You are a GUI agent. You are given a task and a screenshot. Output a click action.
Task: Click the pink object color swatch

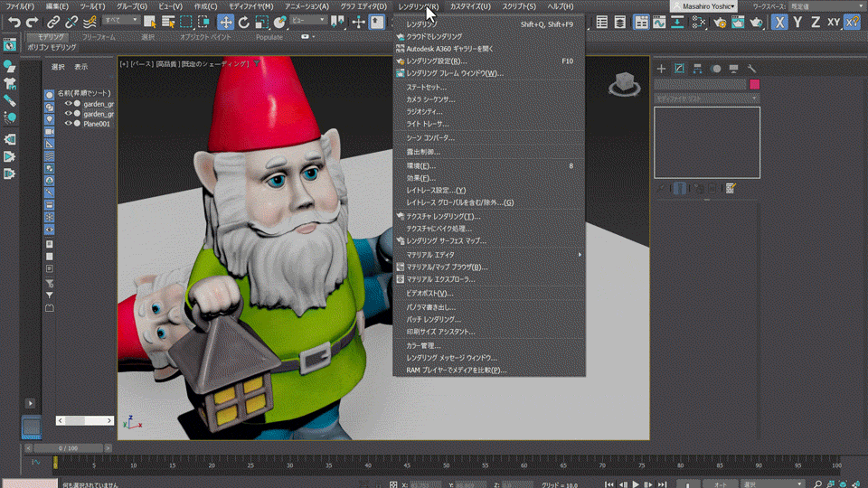pos(754,85)
